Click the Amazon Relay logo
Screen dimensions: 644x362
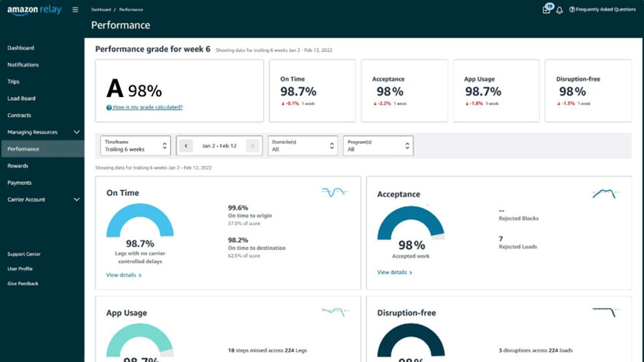pyautogui.click(x=34, y=10)
